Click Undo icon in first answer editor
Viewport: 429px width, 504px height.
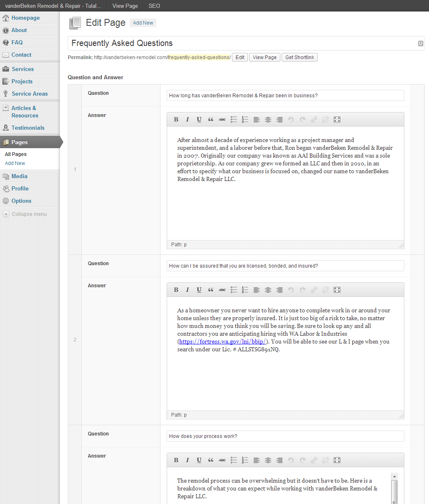291,119
